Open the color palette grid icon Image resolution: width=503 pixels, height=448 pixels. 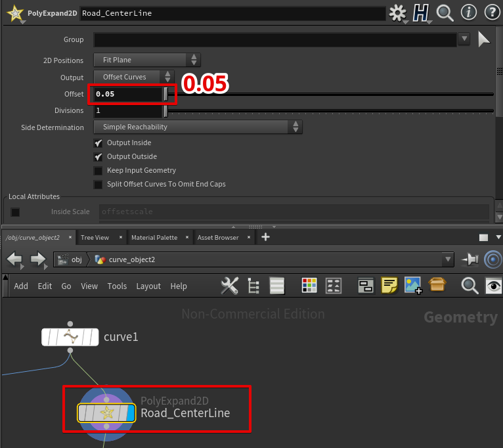pyautogui.click(x=309, y=285)
